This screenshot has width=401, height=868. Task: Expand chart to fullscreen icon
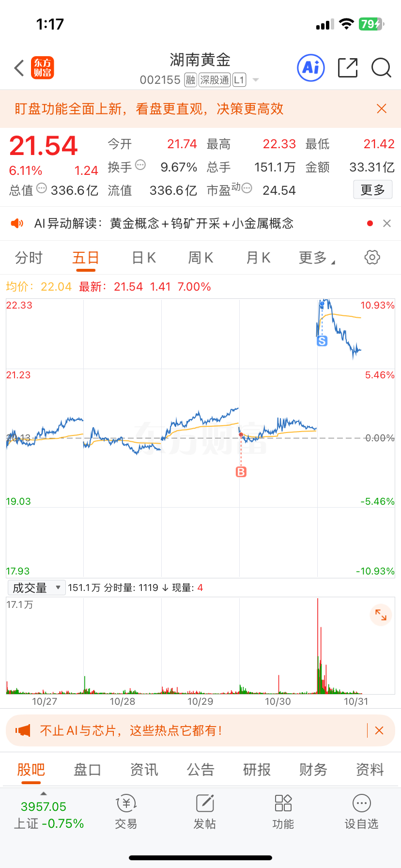pyautogui.click(x=381, y=615)
